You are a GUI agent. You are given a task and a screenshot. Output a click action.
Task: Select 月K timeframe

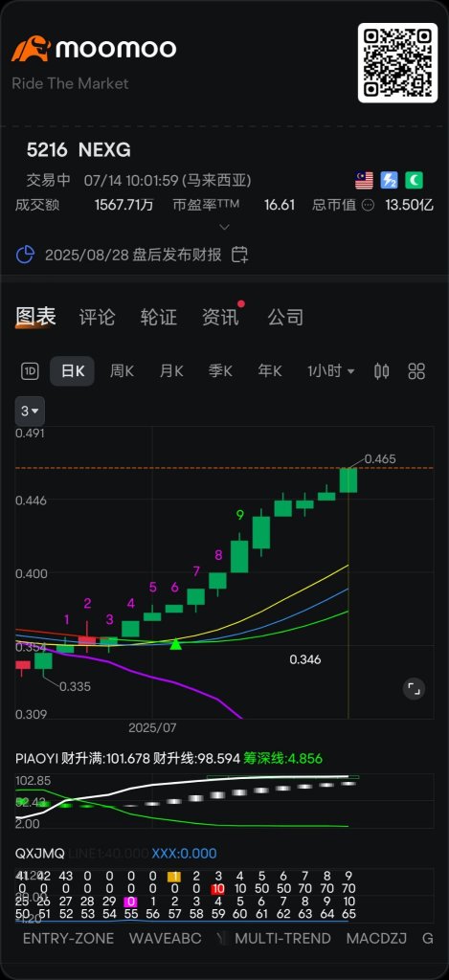(171, 371)
